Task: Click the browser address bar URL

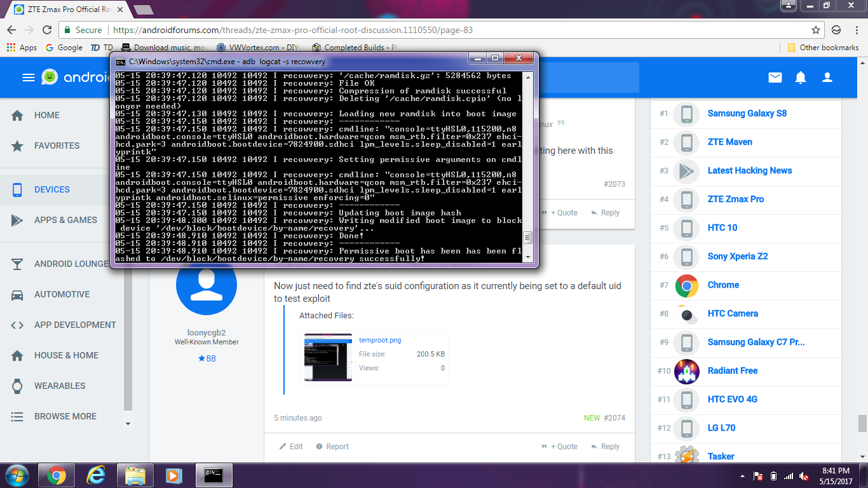Action: pos(292,30)
